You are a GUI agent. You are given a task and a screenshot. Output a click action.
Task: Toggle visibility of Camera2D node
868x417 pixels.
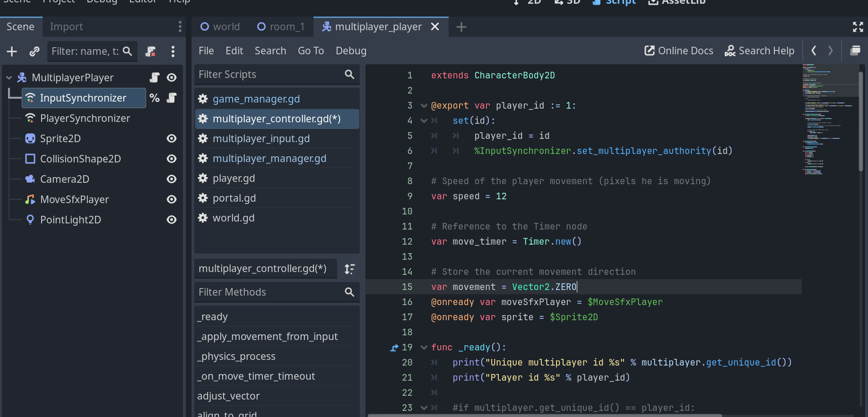pos(172,179)
